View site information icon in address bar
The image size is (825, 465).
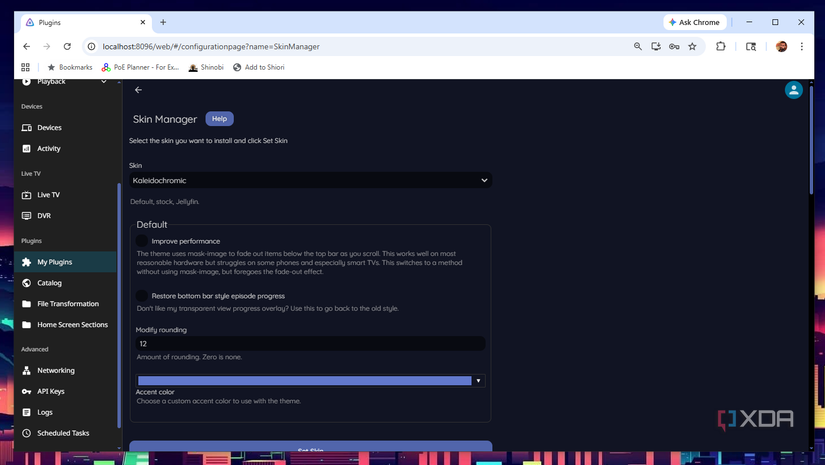pyautogui.click(x=92, y=46)
